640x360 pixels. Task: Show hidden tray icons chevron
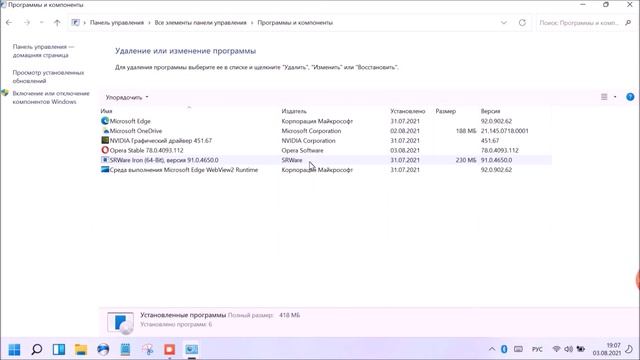coord(492,349)
